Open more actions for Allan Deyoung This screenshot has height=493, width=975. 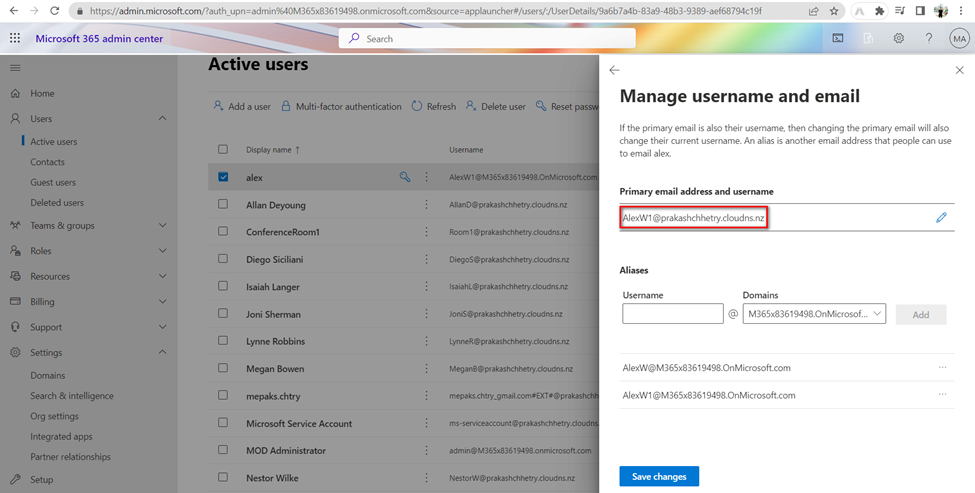tap(427, 205)
